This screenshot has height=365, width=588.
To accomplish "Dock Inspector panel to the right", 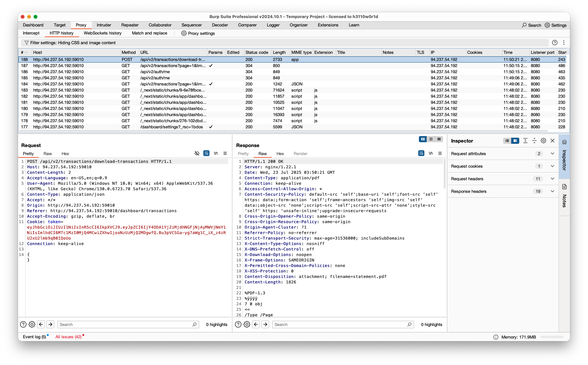I will click(515, 141).
